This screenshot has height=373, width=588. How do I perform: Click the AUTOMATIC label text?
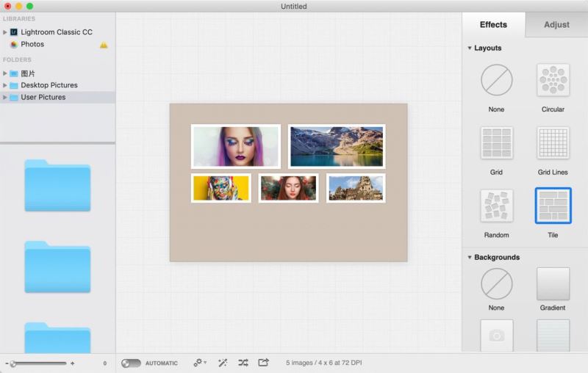pos(162,363)
